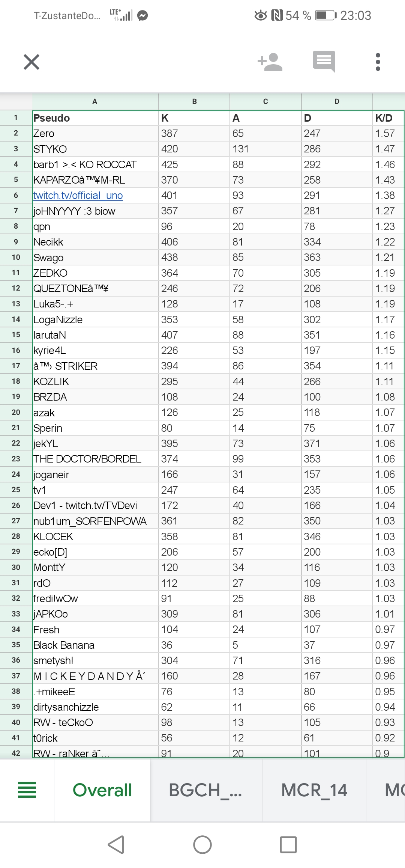Close the spreadsheet with the X icon
The image size is (405, 868).
[x=31, y=62]
